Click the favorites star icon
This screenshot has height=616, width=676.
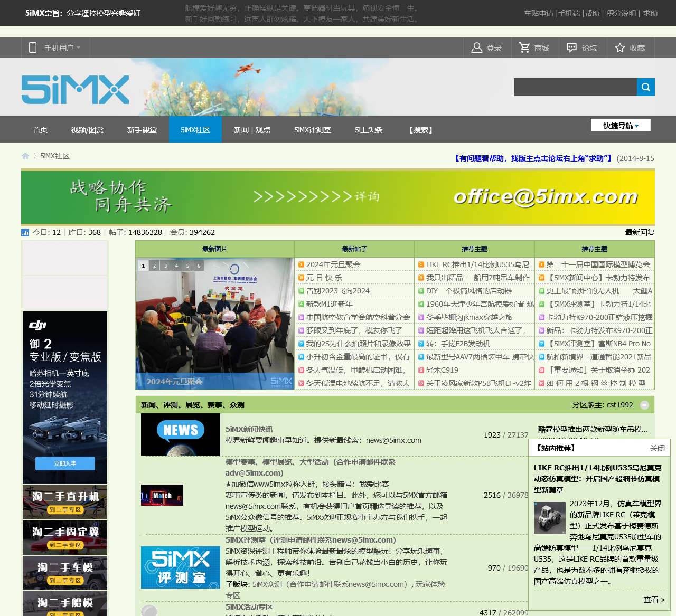point(619,48)
